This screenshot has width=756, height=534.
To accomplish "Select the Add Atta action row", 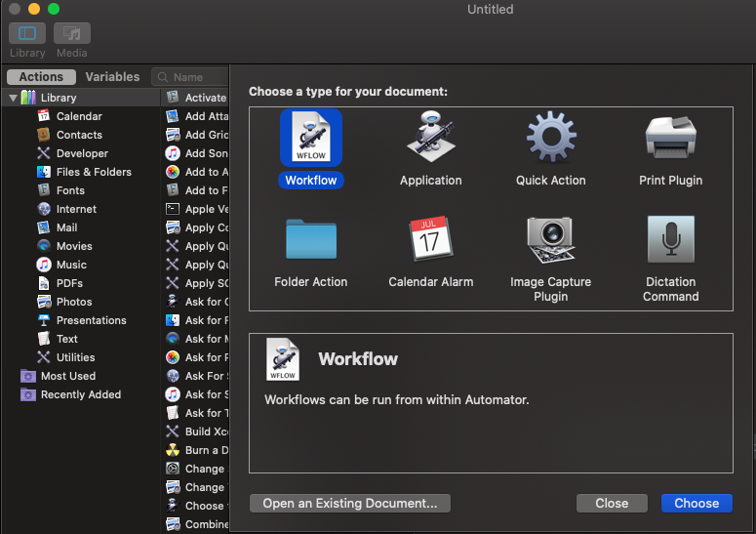I will [x=196, y=116].
